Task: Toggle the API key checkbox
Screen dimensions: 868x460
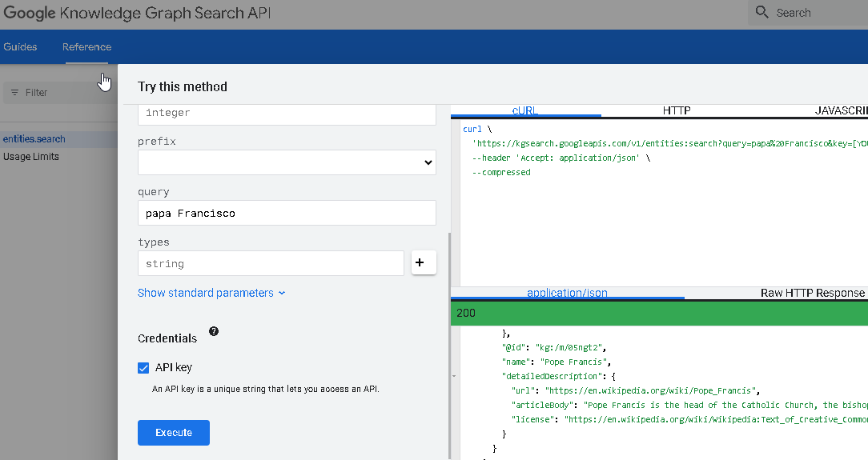Action: pos(143,368)
